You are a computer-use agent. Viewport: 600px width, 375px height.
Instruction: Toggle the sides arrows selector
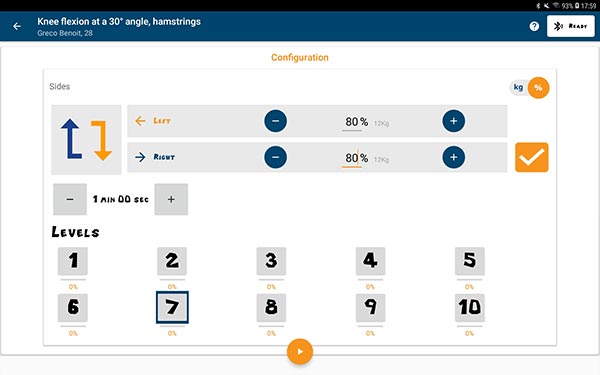[x=86, y=140]
